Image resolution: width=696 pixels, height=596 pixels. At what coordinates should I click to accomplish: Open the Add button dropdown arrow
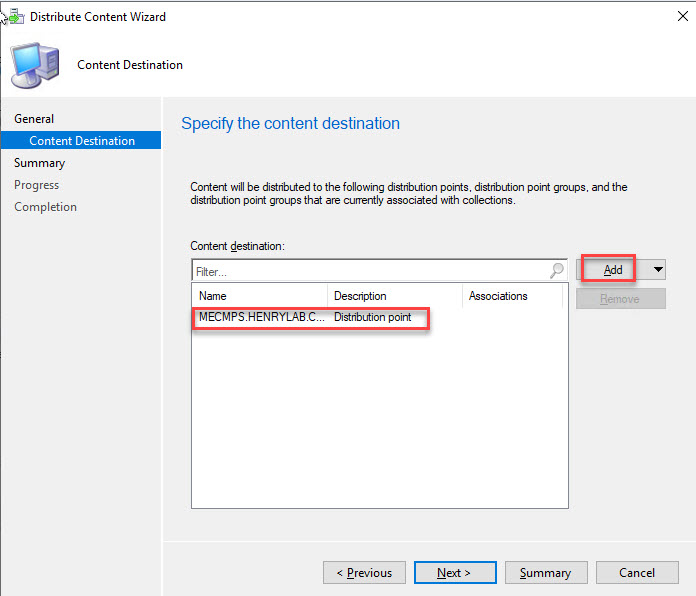(657, 270)
